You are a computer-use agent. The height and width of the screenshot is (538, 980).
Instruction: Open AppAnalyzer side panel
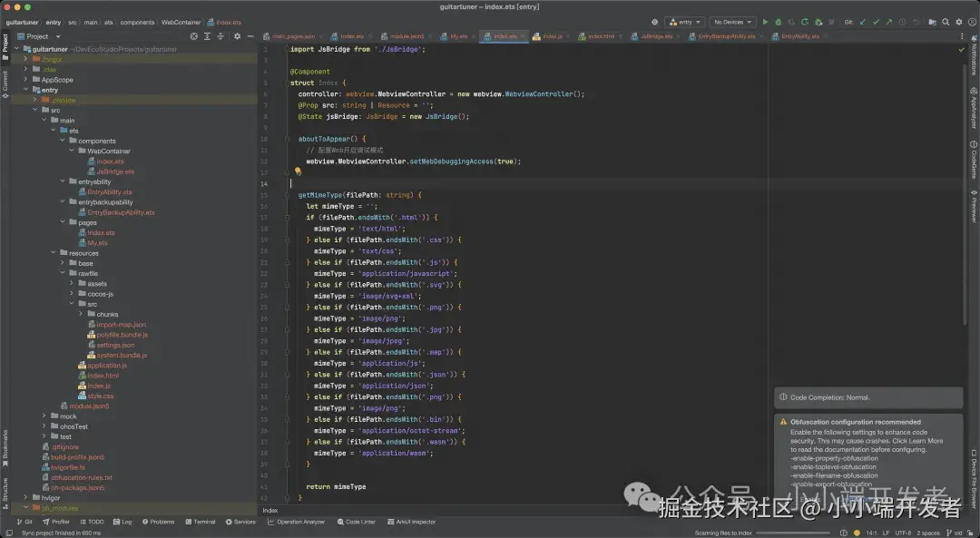974,108
